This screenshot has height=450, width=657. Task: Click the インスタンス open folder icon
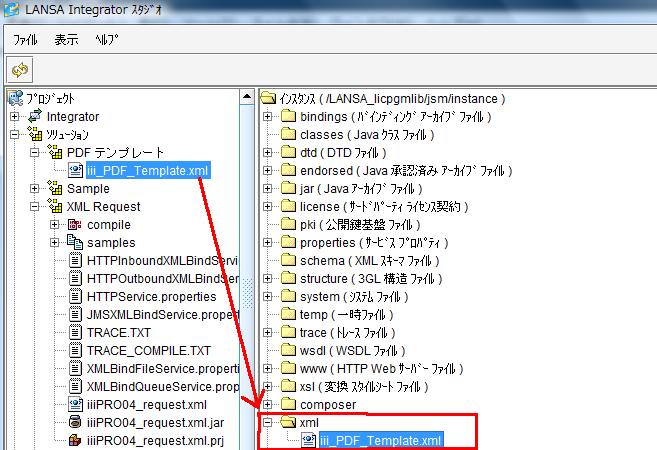(268, 98)
